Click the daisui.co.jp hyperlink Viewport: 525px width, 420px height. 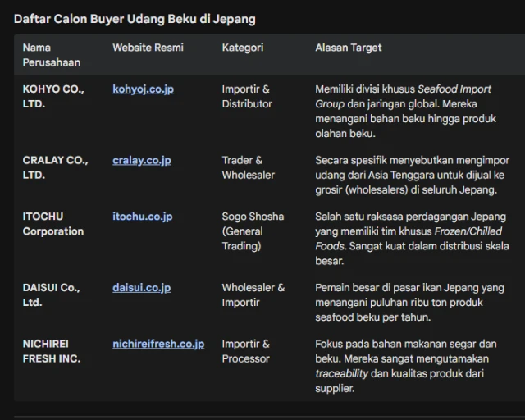(x=141, y=288)
